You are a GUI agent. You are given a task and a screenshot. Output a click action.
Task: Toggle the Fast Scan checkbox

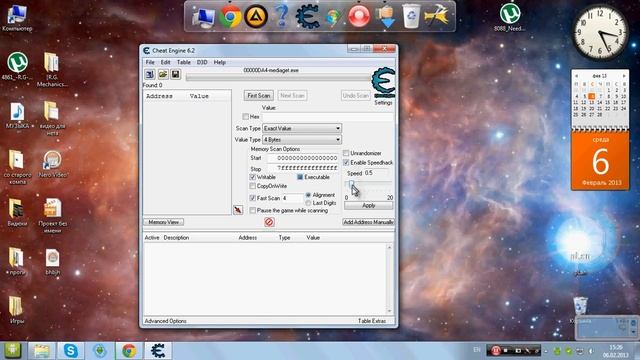(252, 198)
